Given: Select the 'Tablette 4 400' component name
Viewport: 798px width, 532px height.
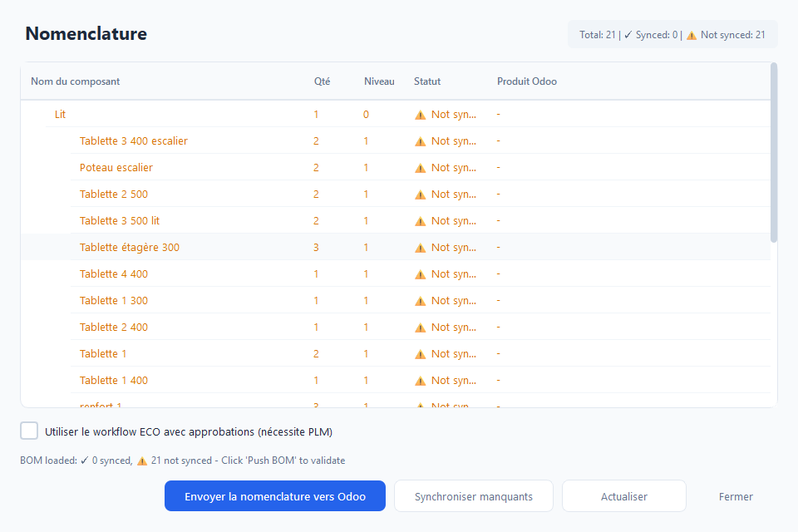Looking at the screenshot, I should pyautogui.click(x=114, y=273).
